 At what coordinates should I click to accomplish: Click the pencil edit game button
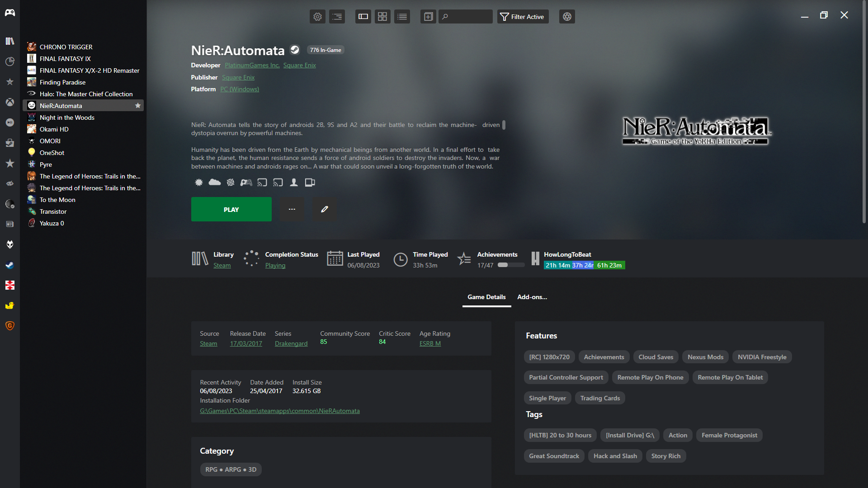pyautogui.click(x=325, y=209)
